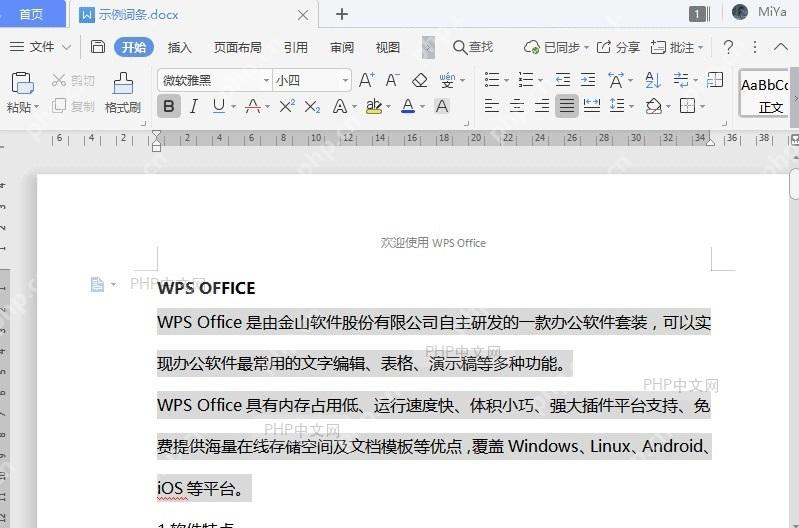Click the Paste clipboard icon
Screen dimensions: 799x528
point(22,83)
